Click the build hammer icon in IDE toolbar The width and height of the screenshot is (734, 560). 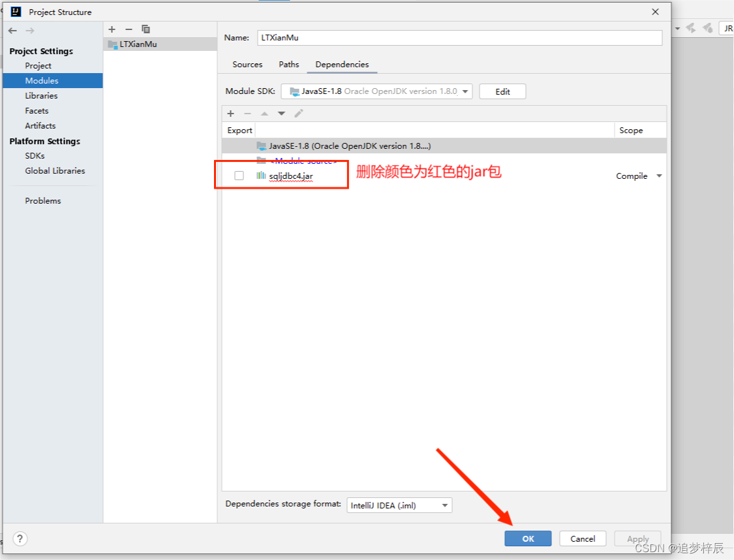691,28
